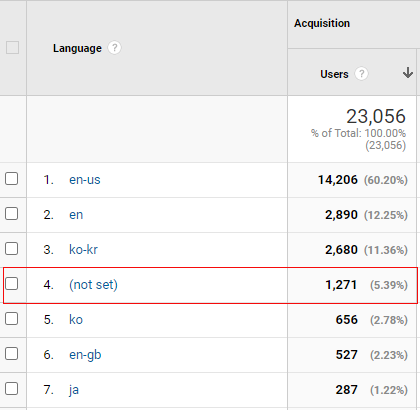Click the Language column header
This screenshot has width=420, height=410.
(77, 48)
